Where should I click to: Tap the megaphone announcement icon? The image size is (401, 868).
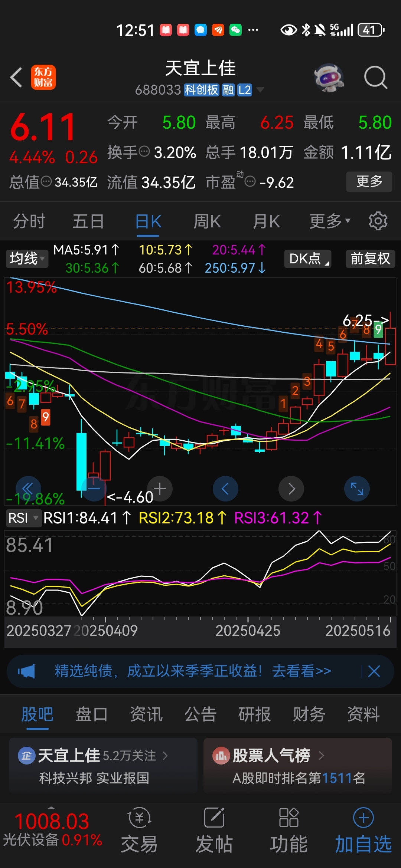coord(26,671)
